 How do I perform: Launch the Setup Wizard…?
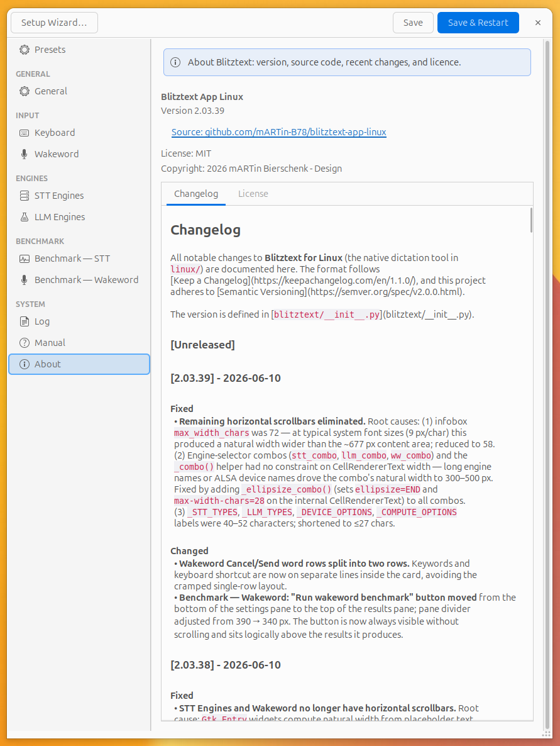54,23
